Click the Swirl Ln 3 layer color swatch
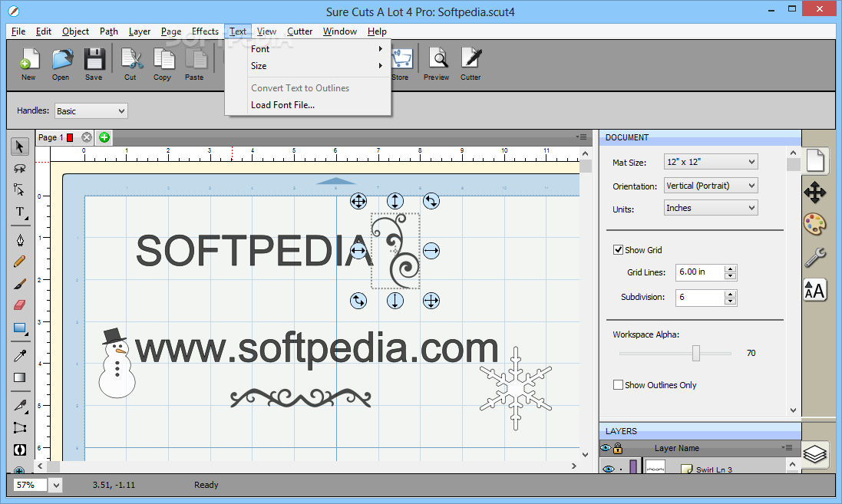The width and height of the screenshot is (842, 504). [x=634, y=466]
